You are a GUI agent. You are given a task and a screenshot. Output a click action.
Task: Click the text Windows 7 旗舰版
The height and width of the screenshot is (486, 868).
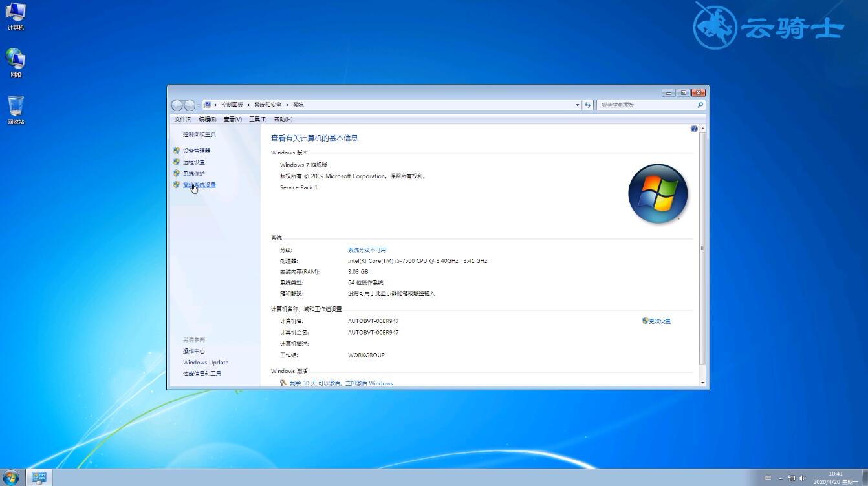tap(304, 165)
